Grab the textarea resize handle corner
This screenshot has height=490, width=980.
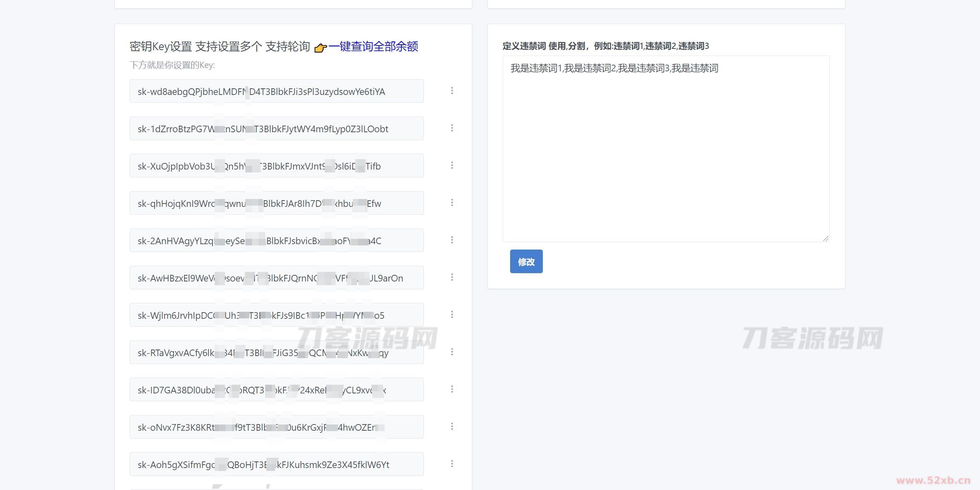coord(825,238)
